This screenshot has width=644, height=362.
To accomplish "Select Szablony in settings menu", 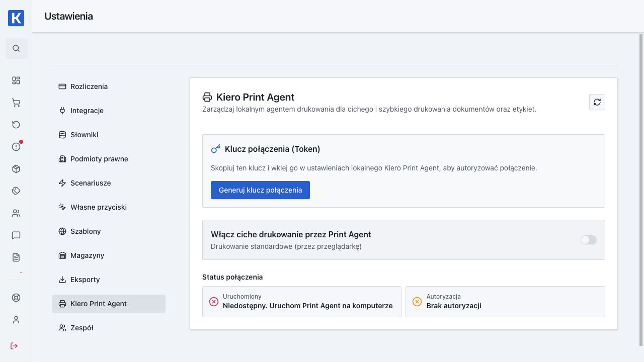I will point(109,231).
